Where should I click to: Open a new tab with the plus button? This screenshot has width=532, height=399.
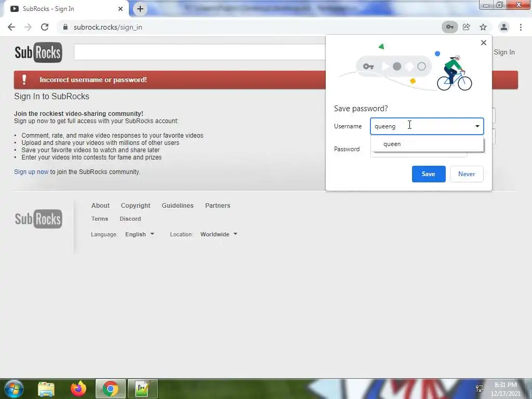point(140,9)
